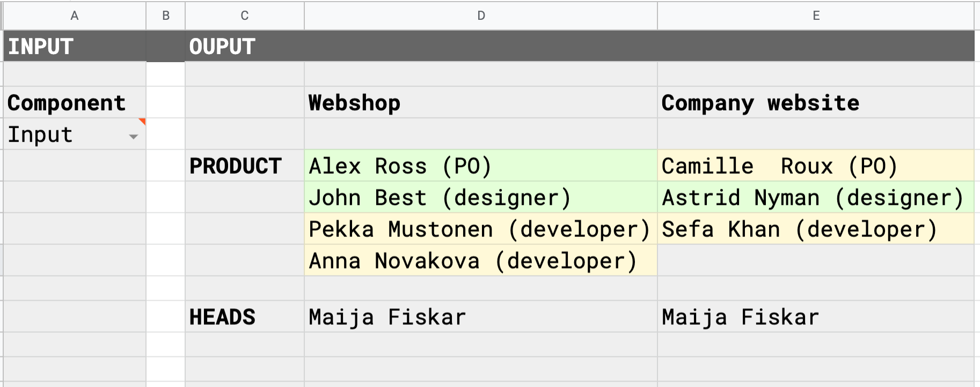Select the green Alex Ross (PO) cell
Viewport: 980px width, 387px height.
tap(481, 166)
